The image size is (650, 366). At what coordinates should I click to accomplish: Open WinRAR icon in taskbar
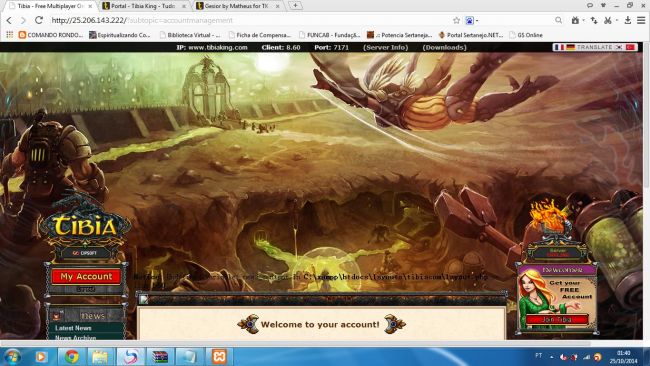coord(160,356)
